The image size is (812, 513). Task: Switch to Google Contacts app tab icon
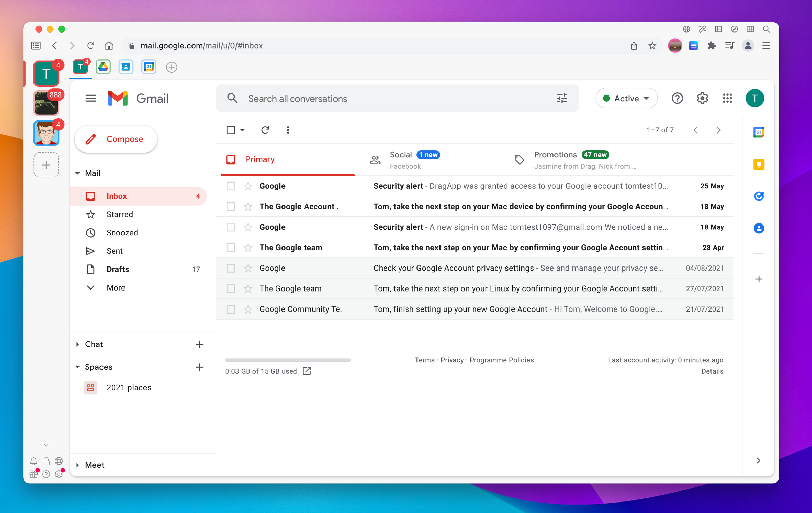(126, 67)
